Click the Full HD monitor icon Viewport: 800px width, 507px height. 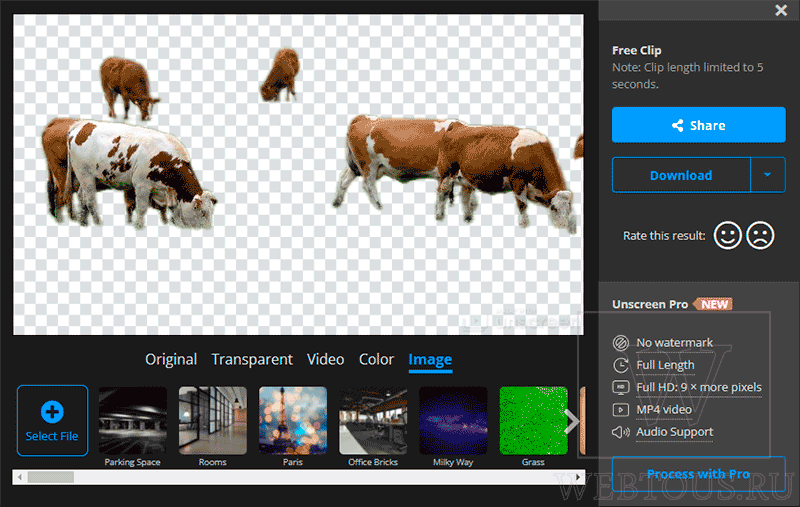(620, 387)
